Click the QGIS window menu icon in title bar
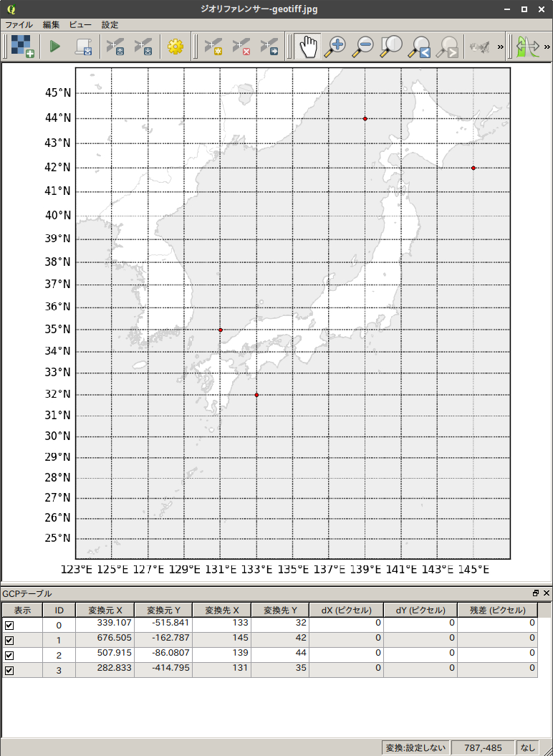This screenshot has width=553, height=756. pos(11,9)
